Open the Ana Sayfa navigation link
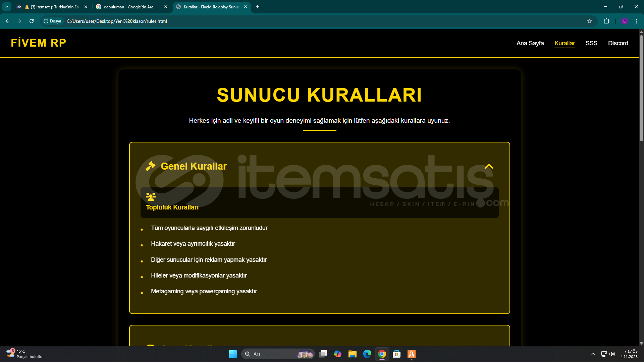This screenshot has height=362, width=644. 530,43
